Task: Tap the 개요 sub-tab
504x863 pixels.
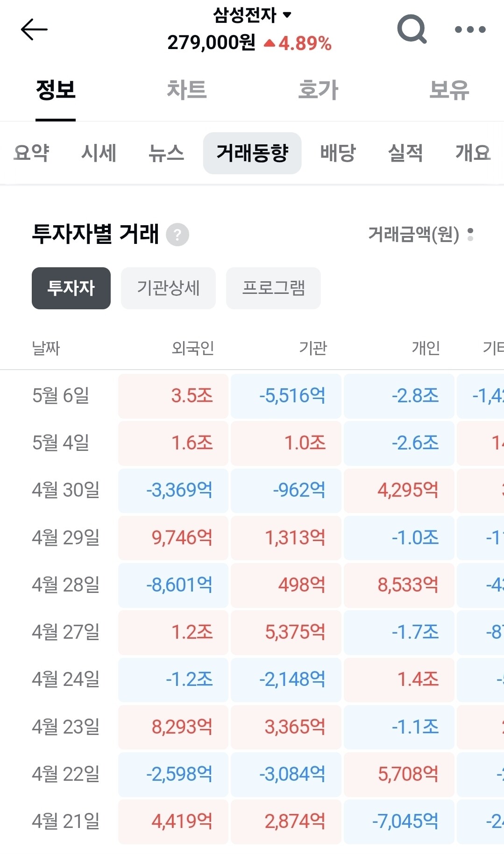Action: point(473,153)
